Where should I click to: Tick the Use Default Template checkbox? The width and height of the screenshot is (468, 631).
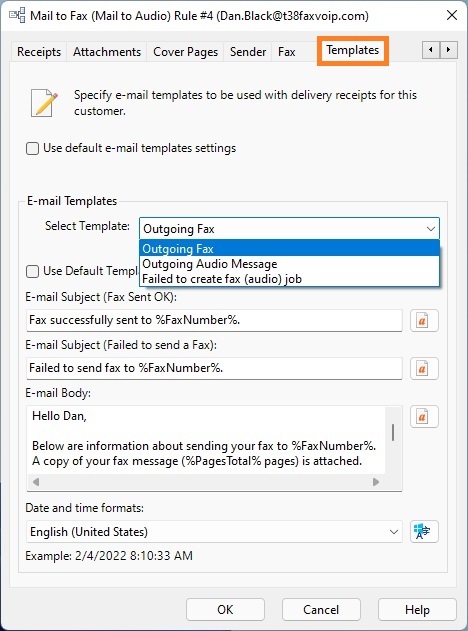pyautogui.click(x=33, y=271)
